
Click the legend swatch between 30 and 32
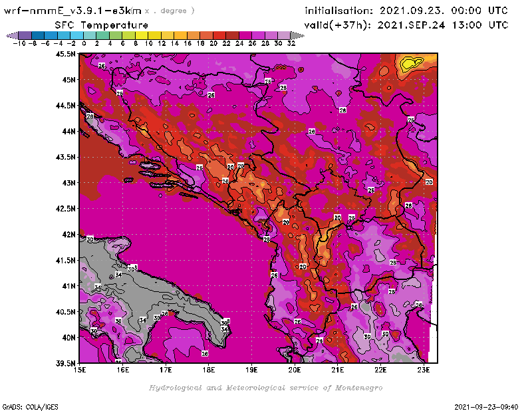pyautogui.click(x=284, y=35)
